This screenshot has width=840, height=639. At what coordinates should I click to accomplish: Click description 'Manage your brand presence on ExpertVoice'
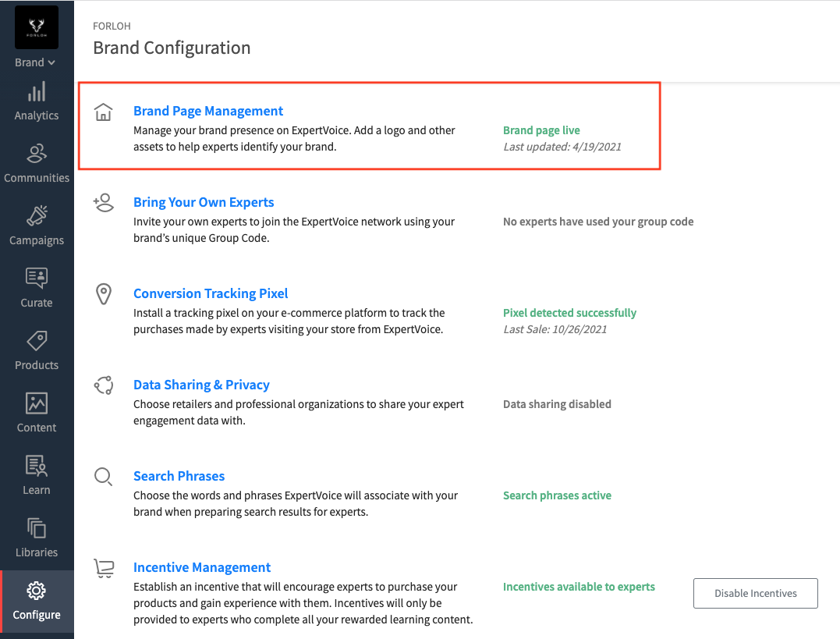pyautogui.click(x=294, y=138)
